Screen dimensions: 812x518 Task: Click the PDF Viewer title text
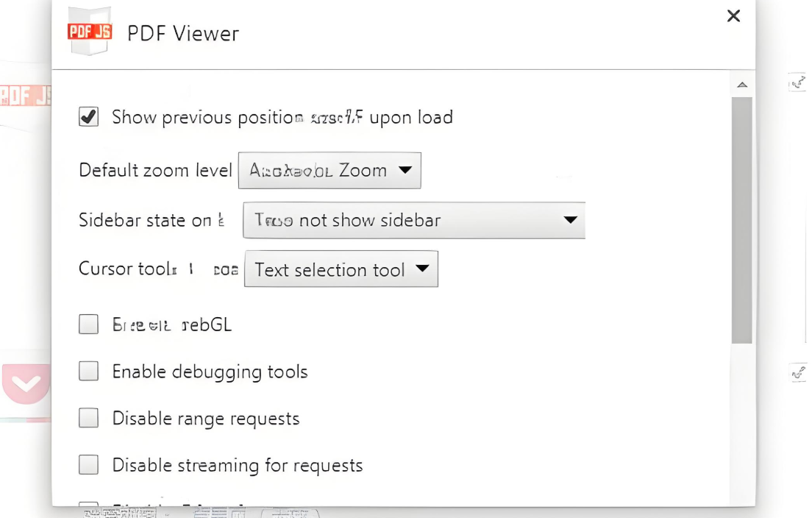point(183,34)
